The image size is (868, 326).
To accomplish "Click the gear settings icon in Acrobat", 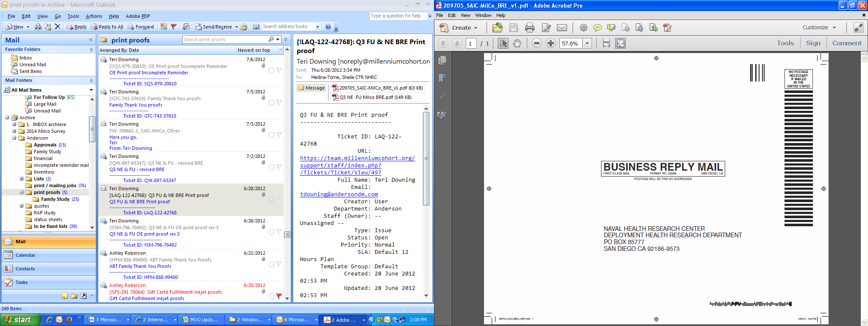I will (x=584, y=28).
